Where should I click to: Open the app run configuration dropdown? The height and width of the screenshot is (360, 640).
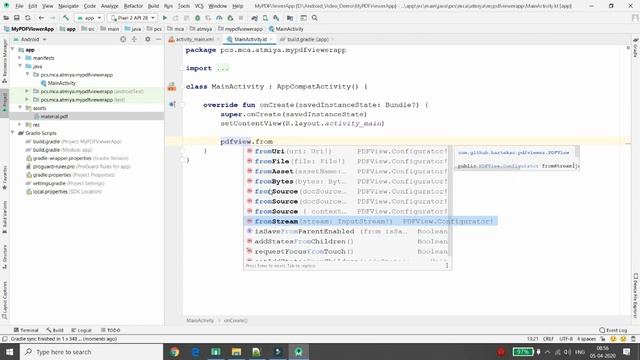tap(89, 18)
